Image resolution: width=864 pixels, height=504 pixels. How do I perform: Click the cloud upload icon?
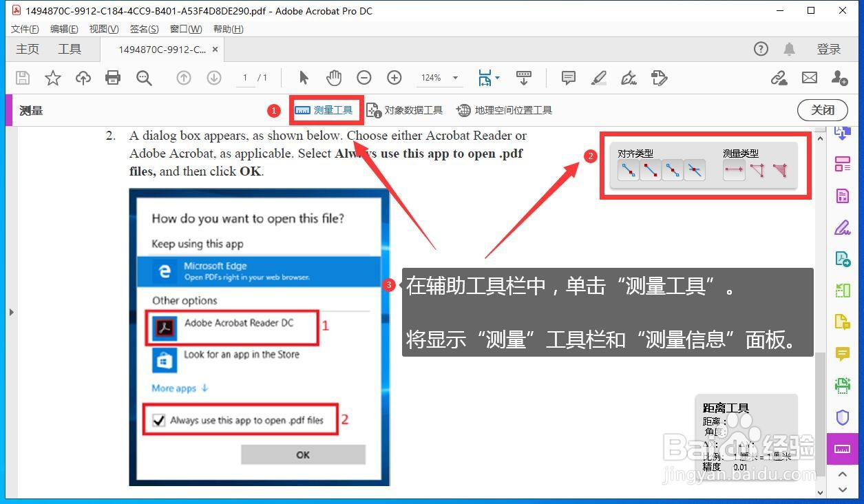click(x=83, y=78)
